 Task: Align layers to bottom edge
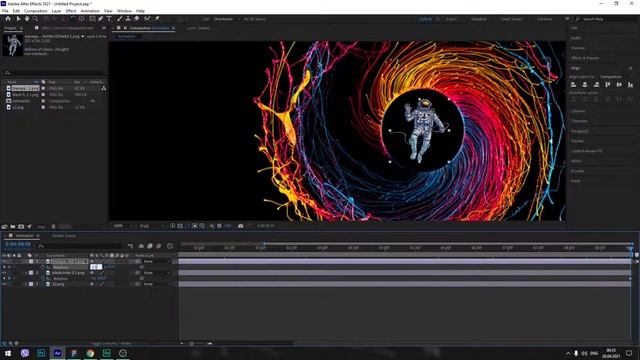click(x=631, y=84)
